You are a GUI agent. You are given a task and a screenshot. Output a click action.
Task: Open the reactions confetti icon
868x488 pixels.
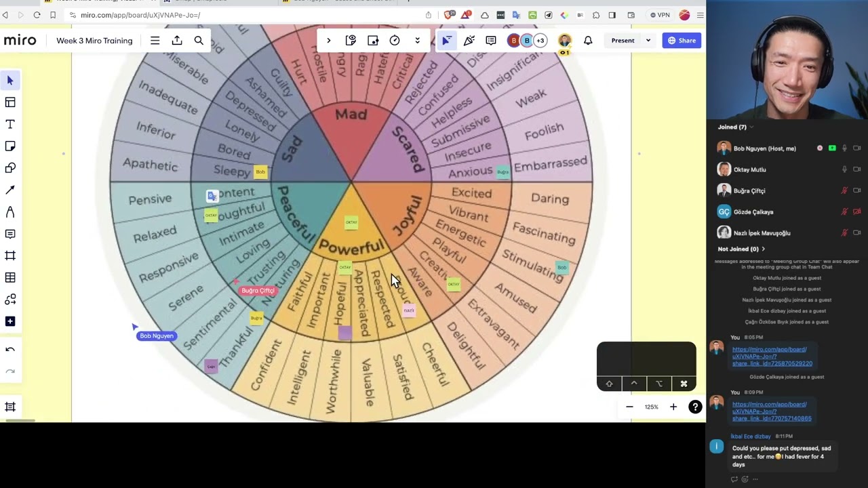pos(469,41)
